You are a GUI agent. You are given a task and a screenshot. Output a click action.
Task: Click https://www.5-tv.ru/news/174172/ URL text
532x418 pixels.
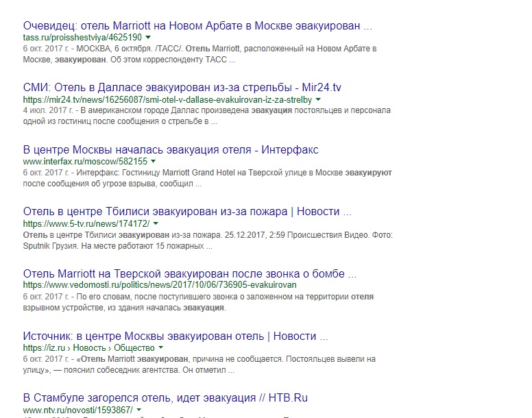click(86, 224)
